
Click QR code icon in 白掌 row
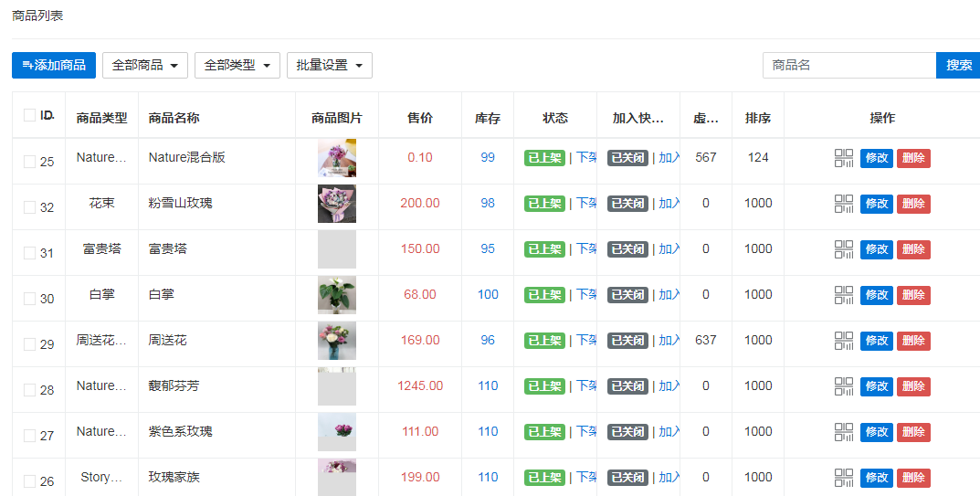(x=844, y=295)
